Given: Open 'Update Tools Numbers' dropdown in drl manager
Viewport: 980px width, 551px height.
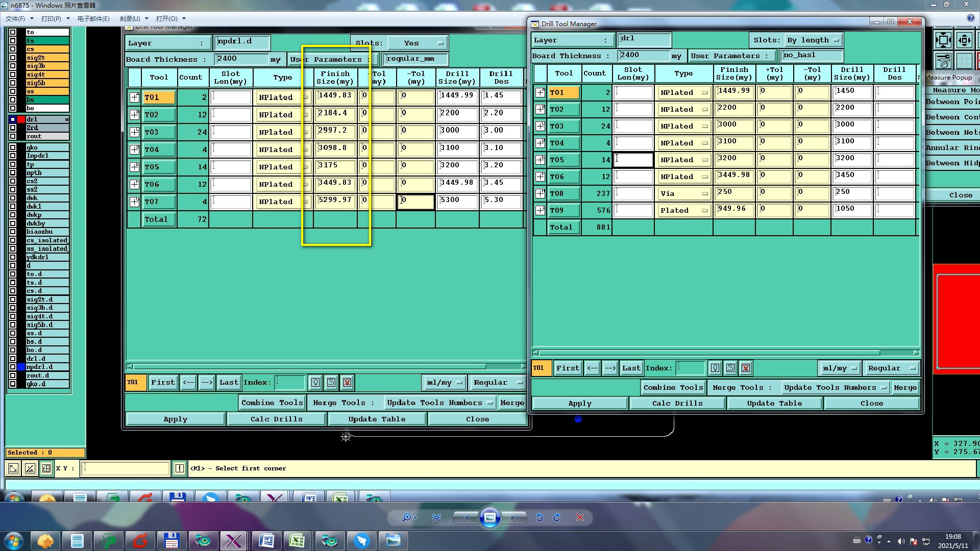Looking at the screenshot, I should [x=835, y=388].
